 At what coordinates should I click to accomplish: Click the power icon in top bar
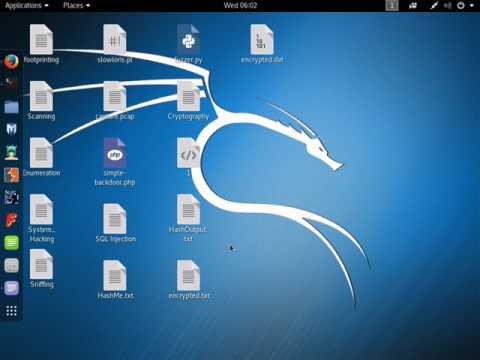click(461, 5)
